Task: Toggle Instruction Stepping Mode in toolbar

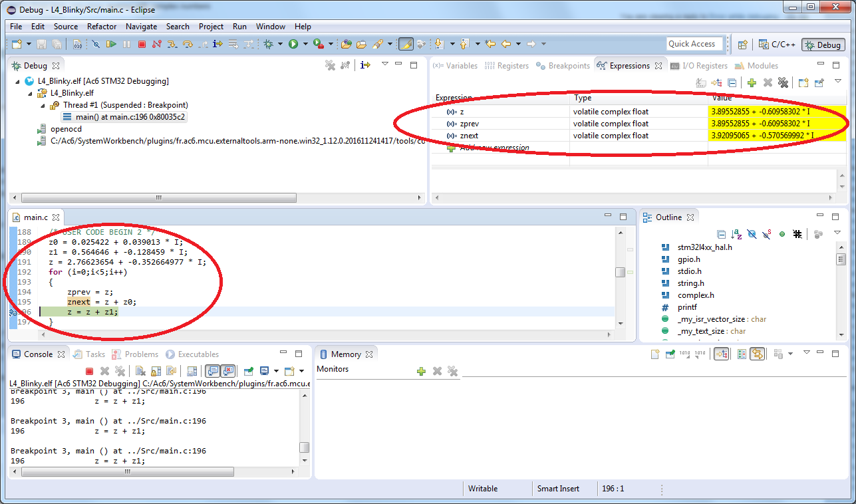Action: click(x=217, y=45)
